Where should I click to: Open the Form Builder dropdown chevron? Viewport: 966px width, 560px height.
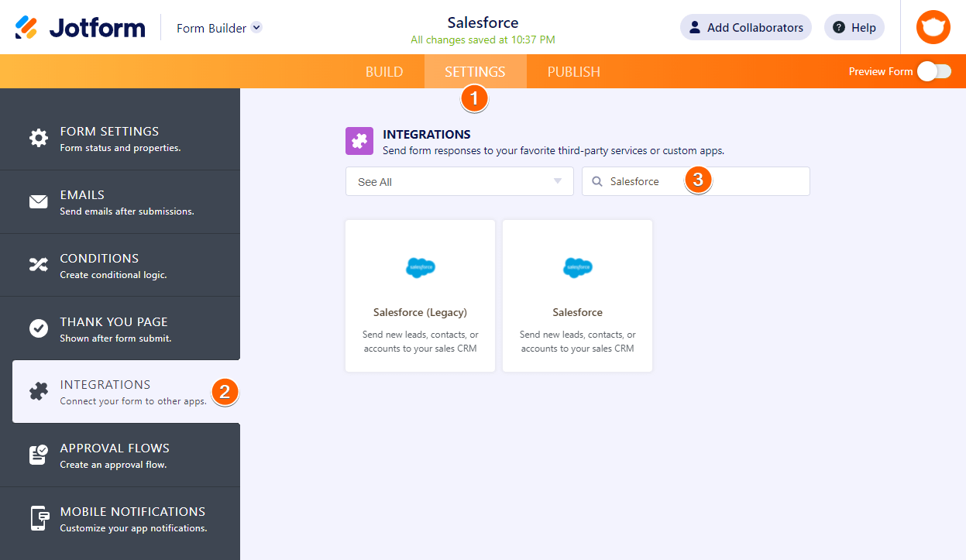point(257,28)
